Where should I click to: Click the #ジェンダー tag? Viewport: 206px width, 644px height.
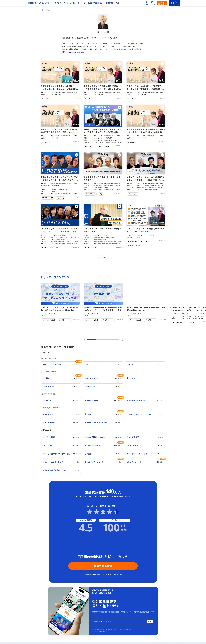coord(145,241)
